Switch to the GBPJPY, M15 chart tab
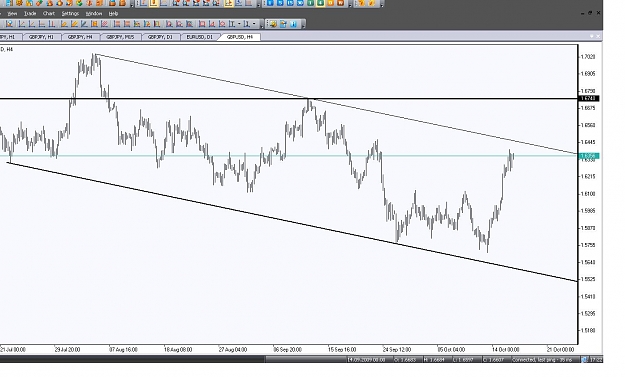Screen dimensions: 625x377 (x=120, y=37)
